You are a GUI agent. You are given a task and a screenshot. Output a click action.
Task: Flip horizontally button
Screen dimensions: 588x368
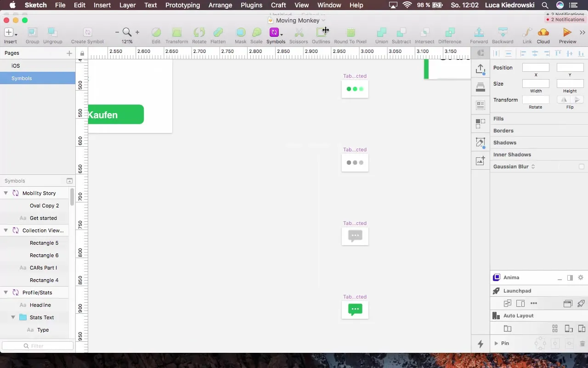[x=564, y=100]
